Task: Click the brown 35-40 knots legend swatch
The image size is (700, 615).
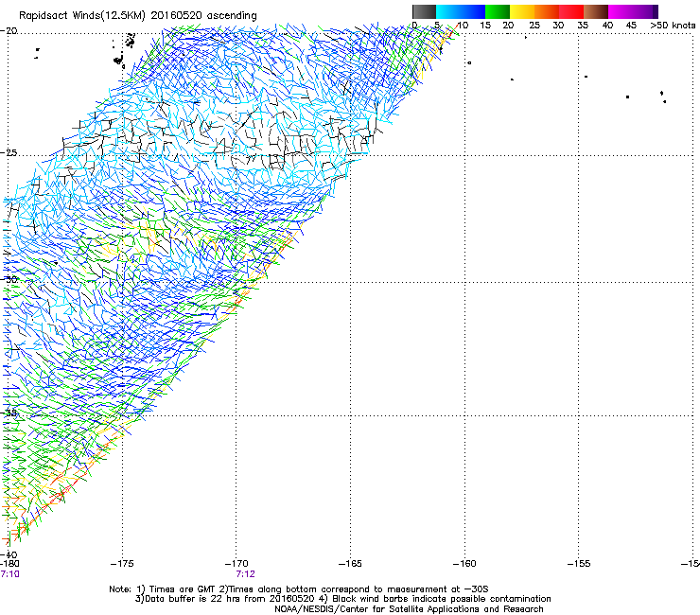Action: pos(596,11)
